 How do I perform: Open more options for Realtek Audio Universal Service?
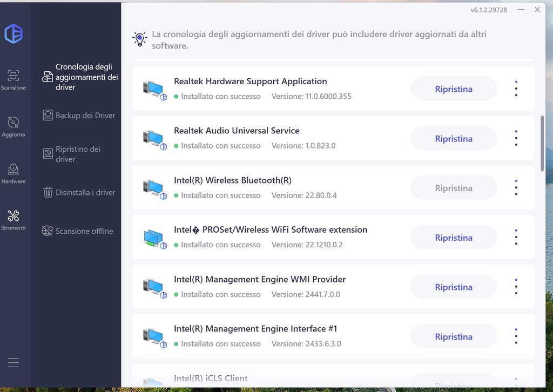pyautogui.click(x=516, y=138)
